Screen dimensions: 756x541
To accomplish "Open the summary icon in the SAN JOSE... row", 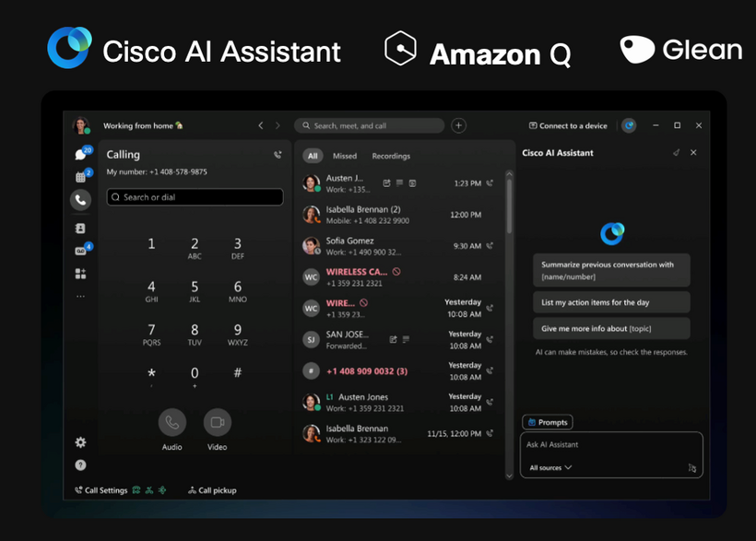I will 394,339.
